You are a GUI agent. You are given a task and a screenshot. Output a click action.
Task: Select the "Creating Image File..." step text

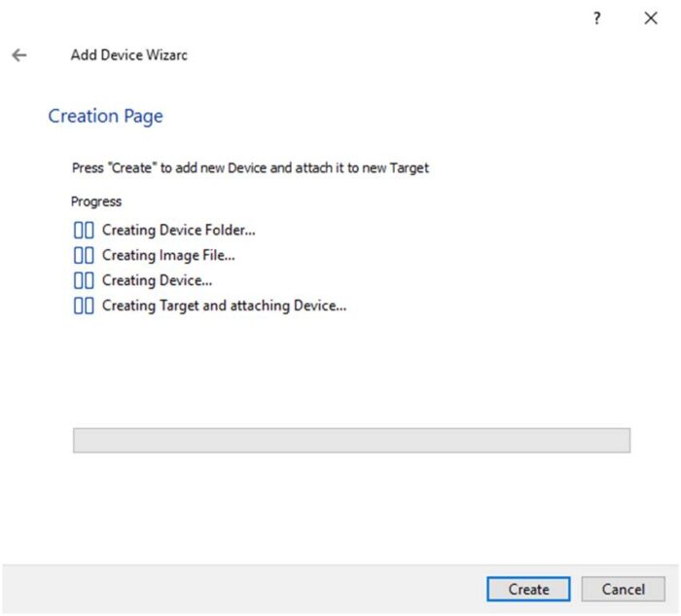[168, 256]
